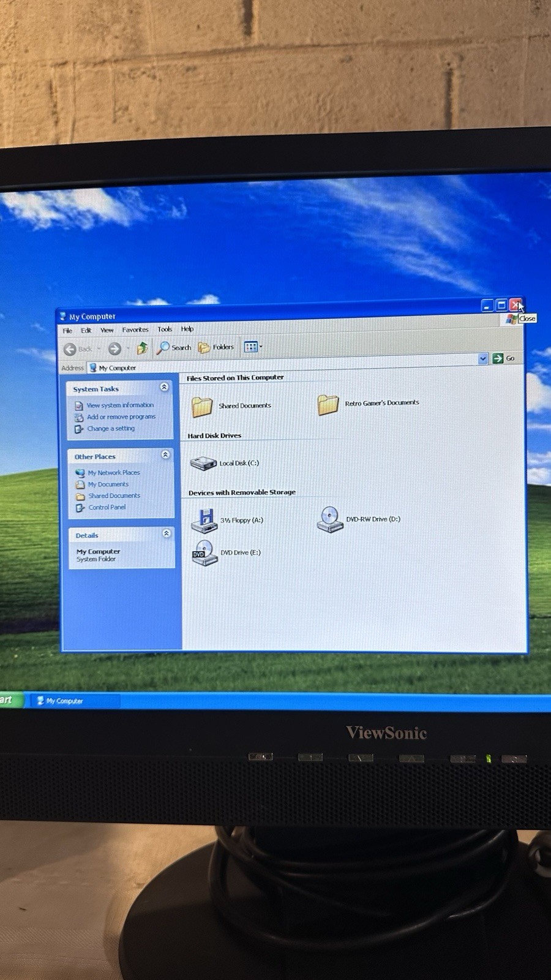Click the My Documents sidebar icon
This screenshot has width=551, height=980.
point(80,484)
